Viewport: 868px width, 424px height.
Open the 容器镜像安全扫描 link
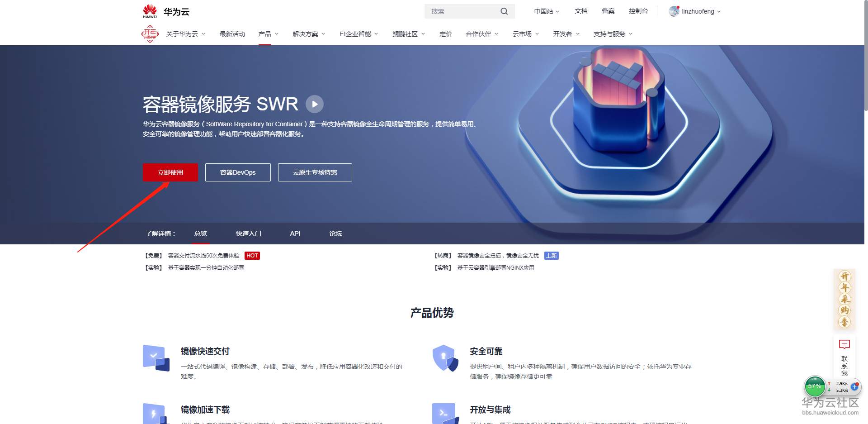tap(498, 256)
